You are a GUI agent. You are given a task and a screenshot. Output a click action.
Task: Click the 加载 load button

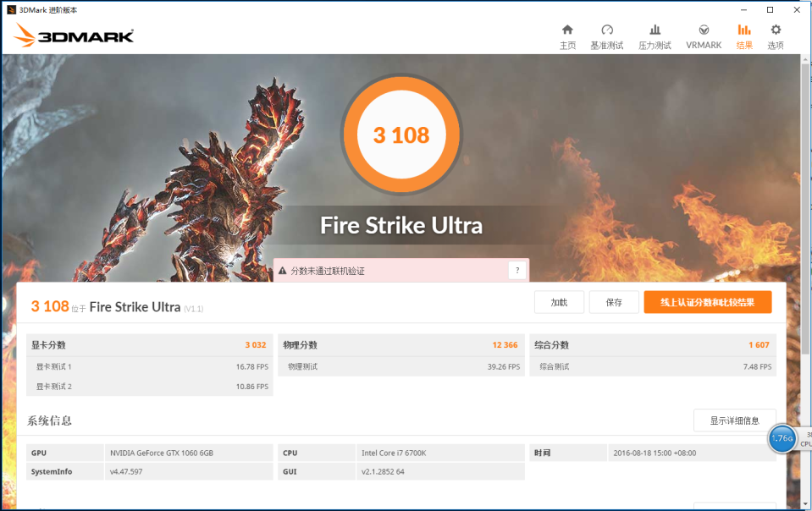[560, 302]
